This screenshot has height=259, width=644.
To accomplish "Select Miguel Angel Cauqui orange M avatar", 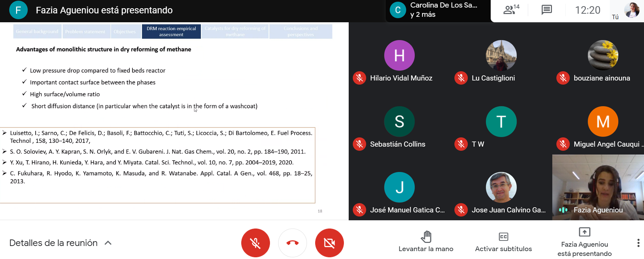I will click(603, 122).
